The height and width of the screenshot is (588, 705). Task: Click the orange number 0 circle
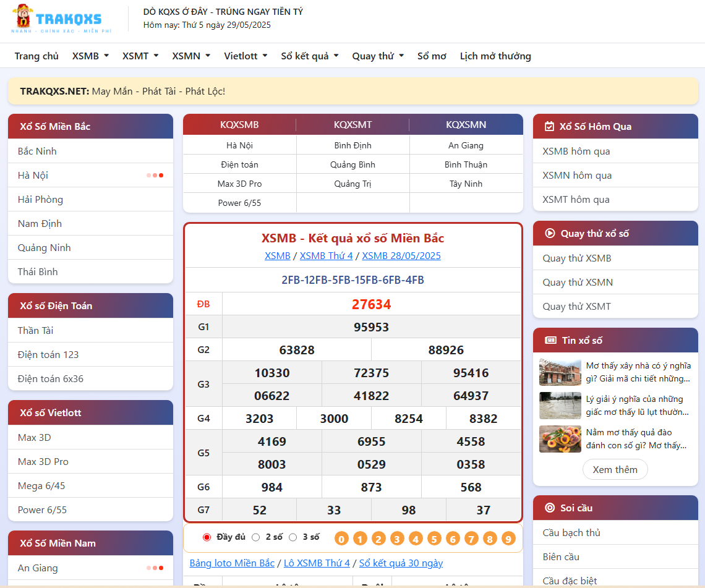(x=341, y=539)
